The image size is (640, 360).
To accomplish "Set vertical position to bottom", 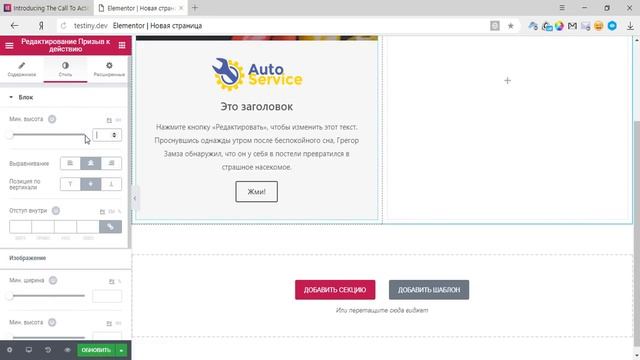I will pos(111,184).
